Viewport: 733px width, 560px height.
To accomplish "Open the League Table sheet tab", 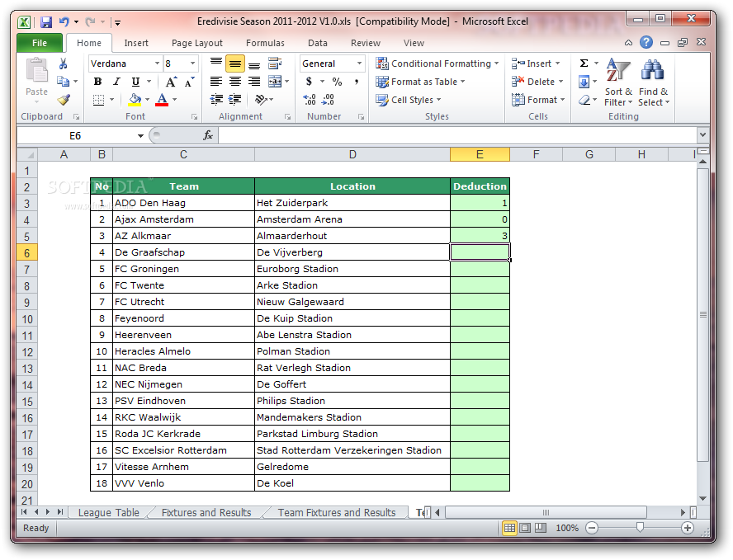I will (x=108, y=512).
